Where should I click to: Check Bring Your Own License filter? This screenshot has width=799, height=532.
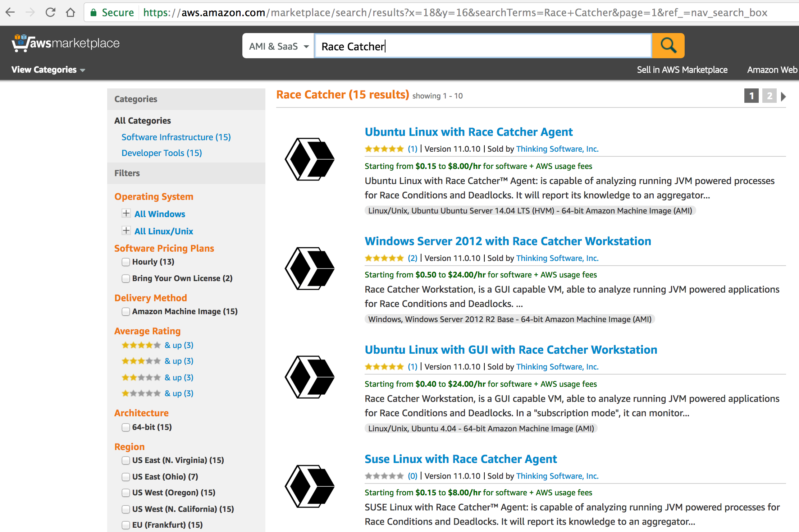click(x=126, y=279)
